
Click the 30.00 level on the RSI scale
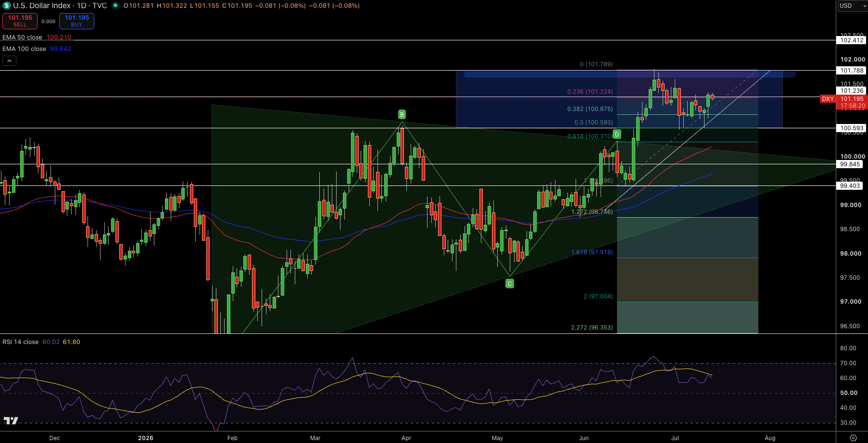[848, 423]
